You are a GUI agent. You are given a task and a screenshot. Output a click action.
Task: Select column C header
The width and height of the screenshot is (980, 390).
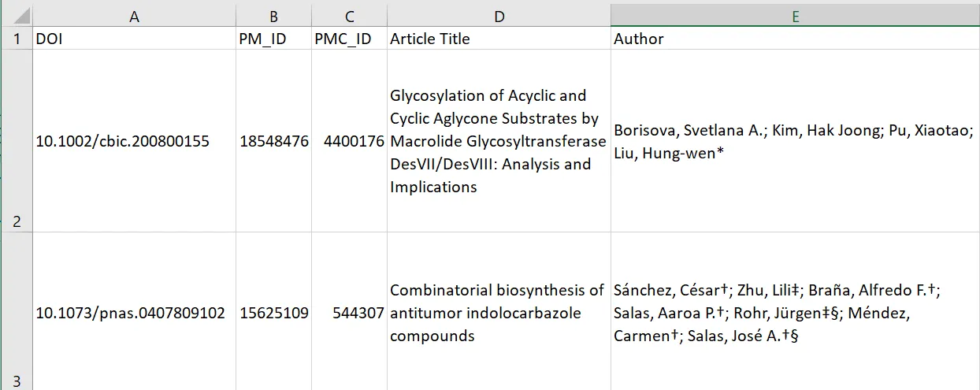tap(349, 17)
